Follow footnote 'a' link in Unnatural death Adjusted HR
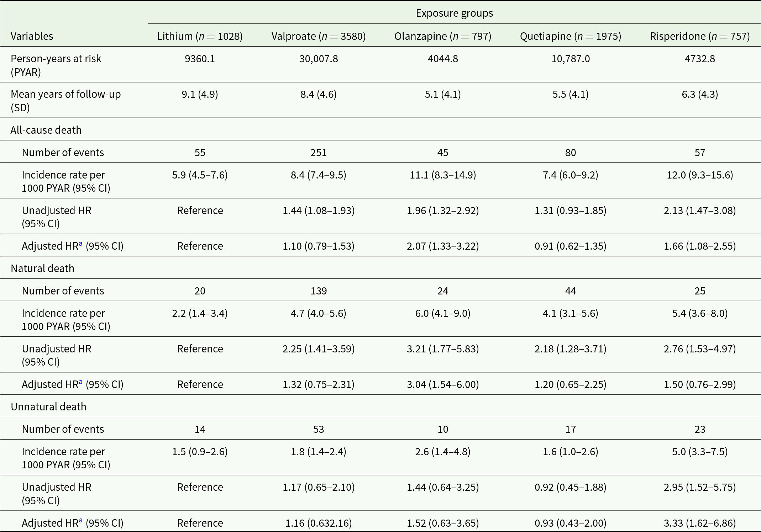Image resolution: width=761 pixels, height=532 pixels. click(x=81, y=521)
